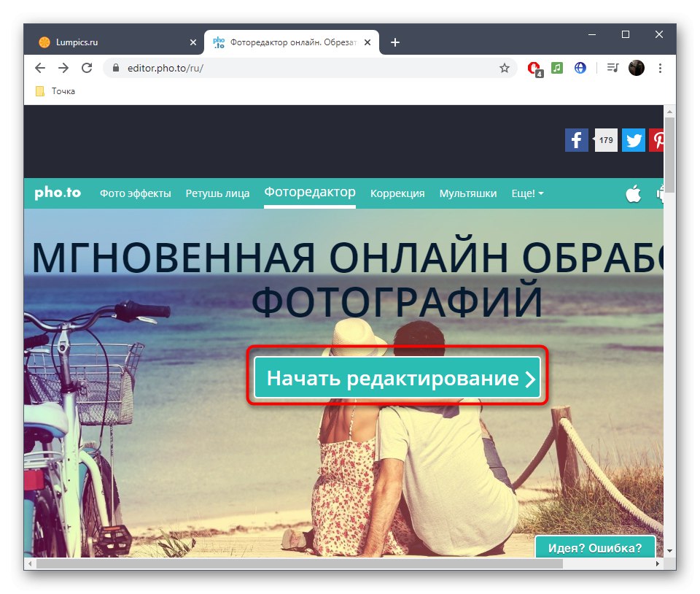Select «Ретушь лица» in the navigation menu
Image resolution: width=700 pixels, height=594 pixels.
click(x=217, y=193)
